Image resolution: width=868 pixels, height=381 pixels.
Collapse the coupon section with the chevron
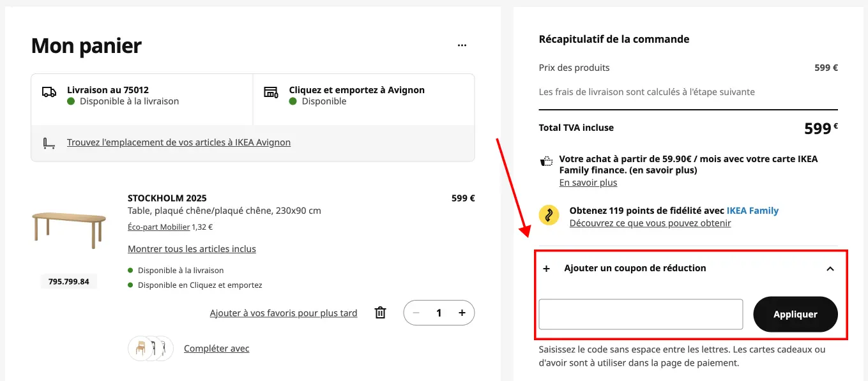(830, 269)
